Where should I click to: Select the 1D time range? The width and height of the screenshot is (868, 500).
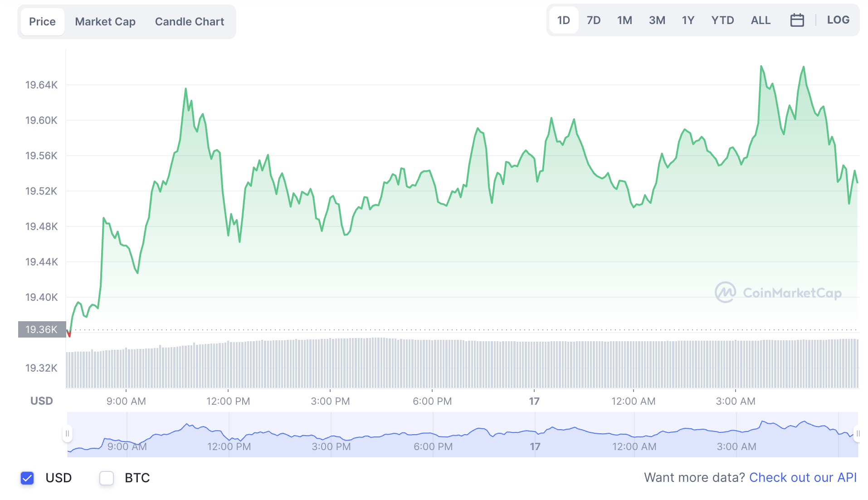coord(563,20)
